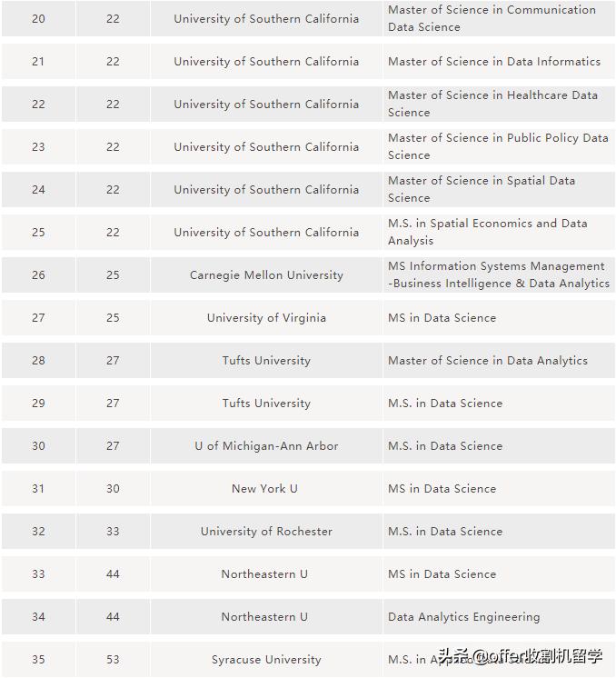The image size is (616, 678).
Task: Click Carnegie Mellon University cell
Action: click(x=266, y=274)
